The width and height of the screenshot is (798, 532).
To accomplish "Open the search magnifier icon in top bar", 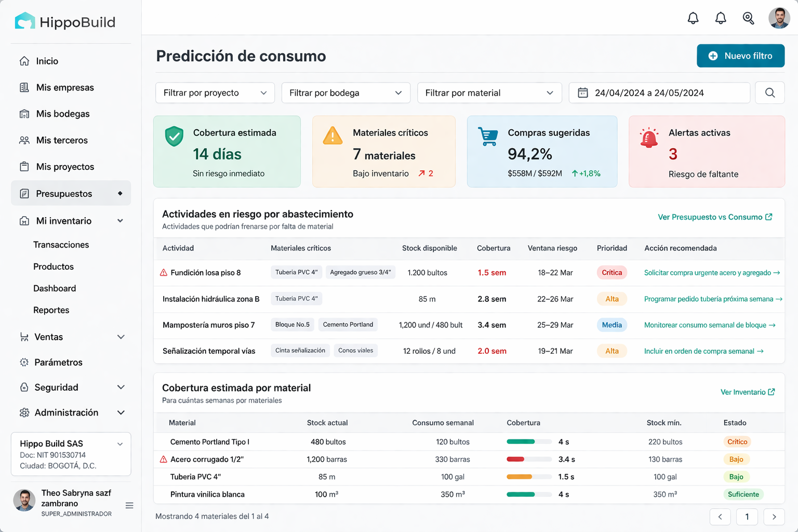I will pos(748,18).
